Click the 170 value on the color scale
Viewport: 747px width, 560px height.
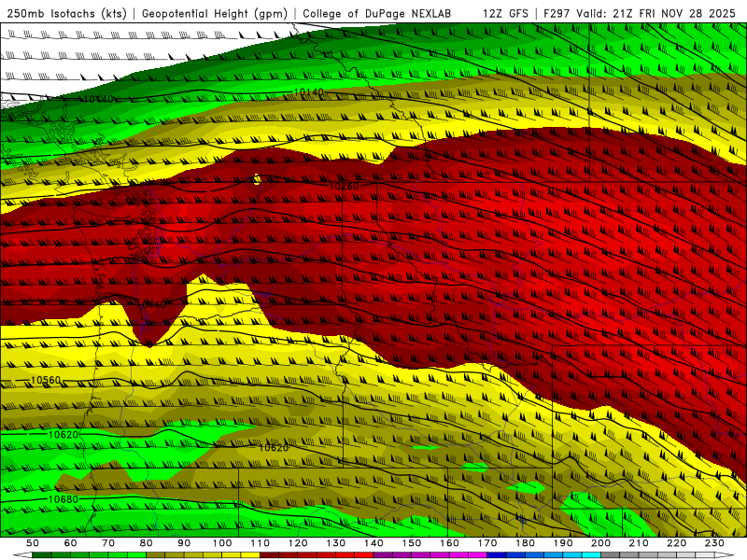coord(487,543)
